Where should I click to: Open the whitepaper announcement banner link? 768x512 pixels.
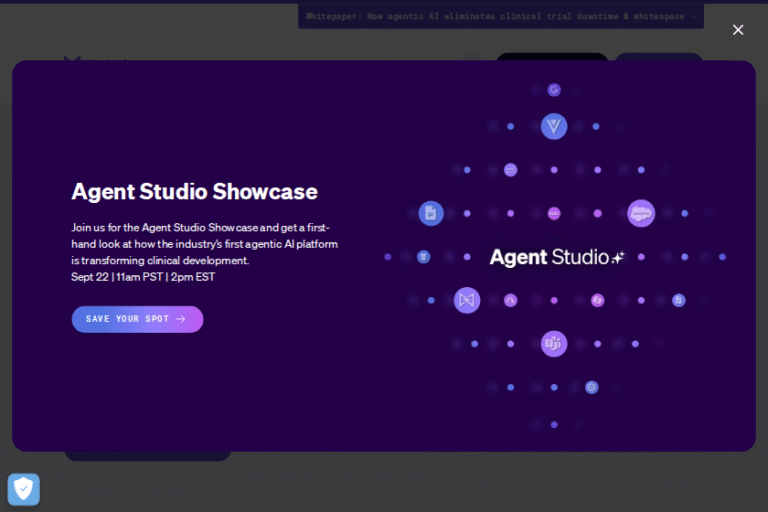click(500, 16)
